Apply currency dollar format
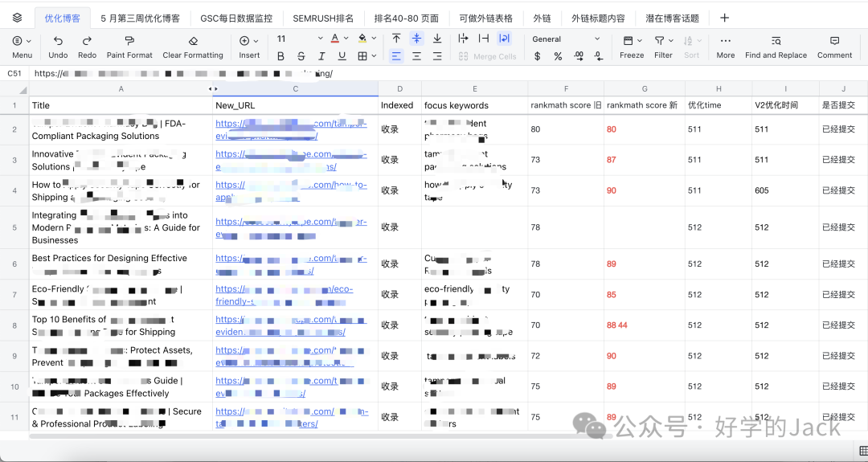Viewport: 868px width, 462px height. pyautogui.click(x=537, y=56)
